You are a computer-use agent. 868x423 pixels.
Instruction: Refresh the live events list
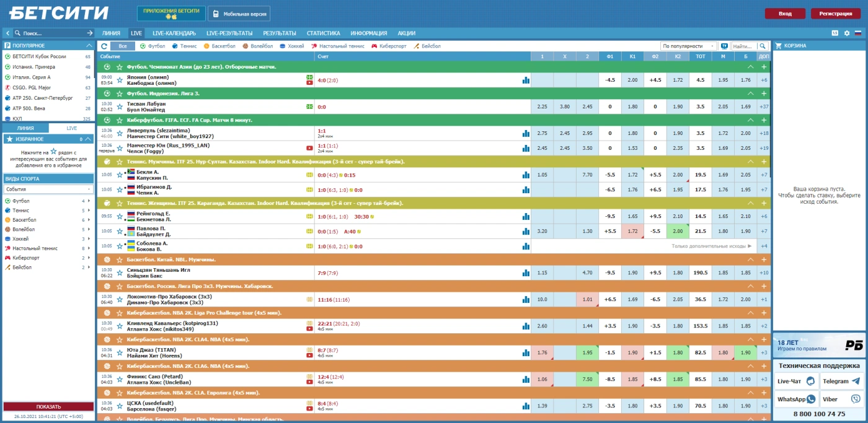click(x=104, y=46)
